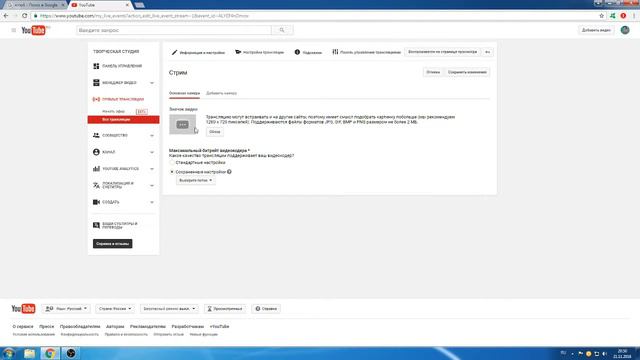
Task: Expand the YouTube Analytics section arrow
Action: coord(152,169)
